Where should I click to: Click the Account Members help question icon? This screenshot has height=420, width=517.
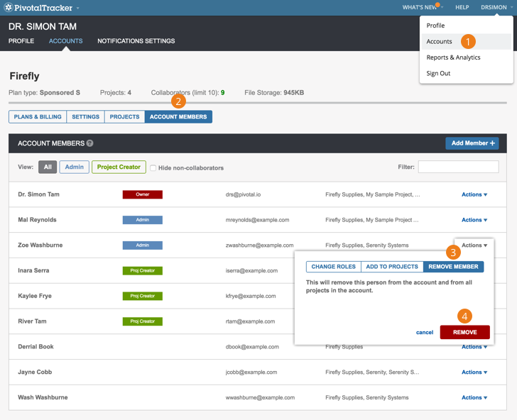coord(90,143)
